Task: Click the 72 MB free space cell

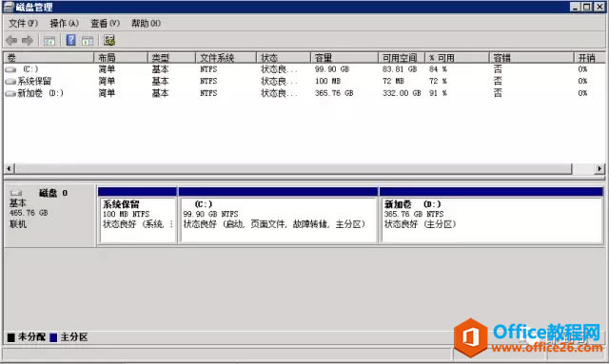Action: [x=393, y=82]
